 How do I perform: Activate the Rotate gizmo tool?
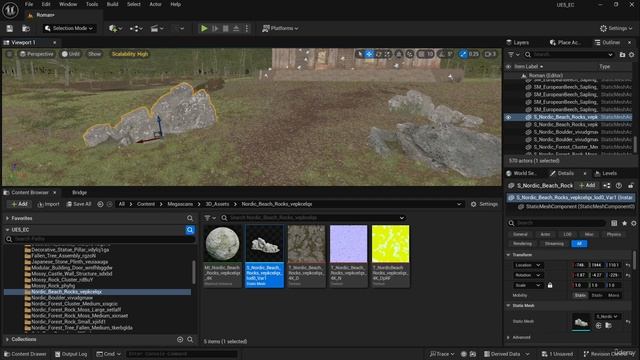(378, 54)
